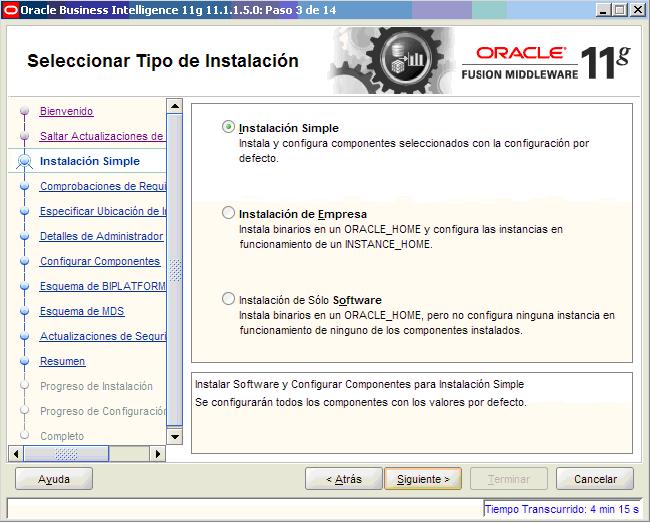Click the 'Seleccionar Tipo de Instalación' heading
The height and width of the screenshot is (523, 650).
(163, 61)
